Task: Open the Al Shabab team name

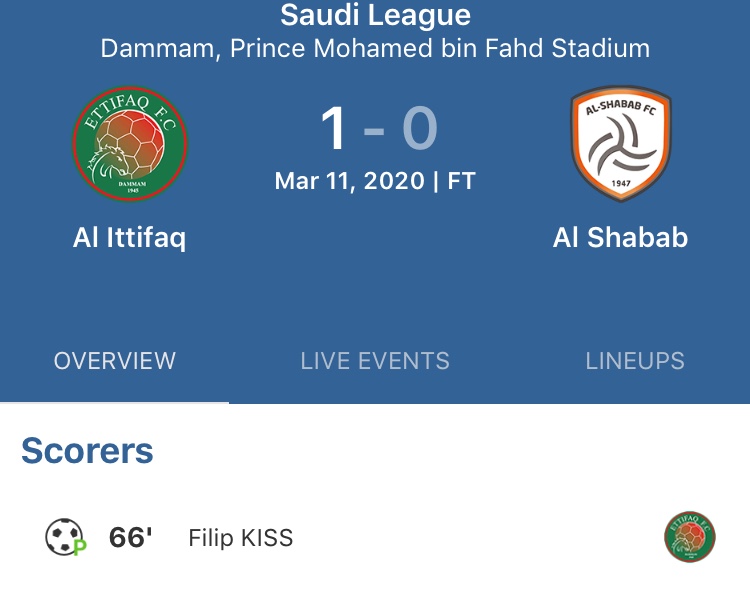Action: coord(620,238)
